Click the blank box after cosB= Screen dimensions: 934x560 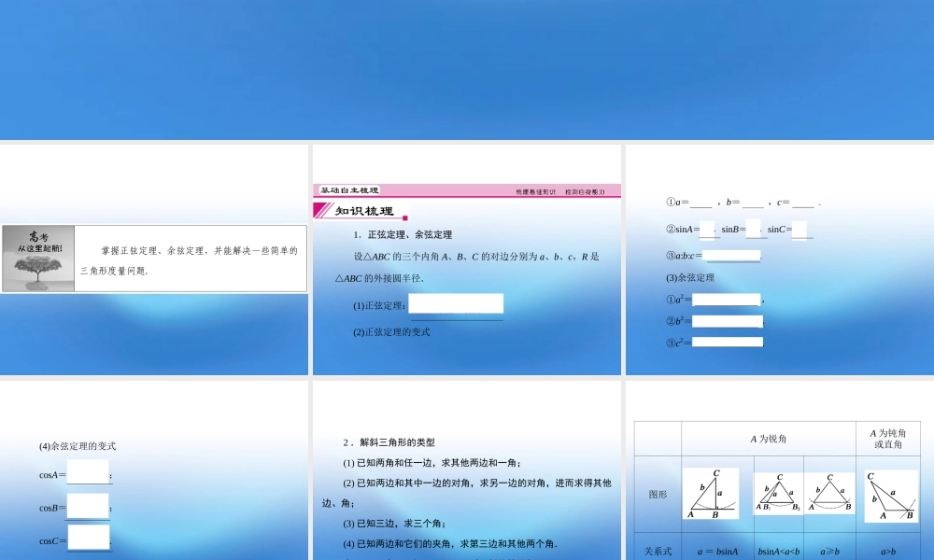point(88,506)
